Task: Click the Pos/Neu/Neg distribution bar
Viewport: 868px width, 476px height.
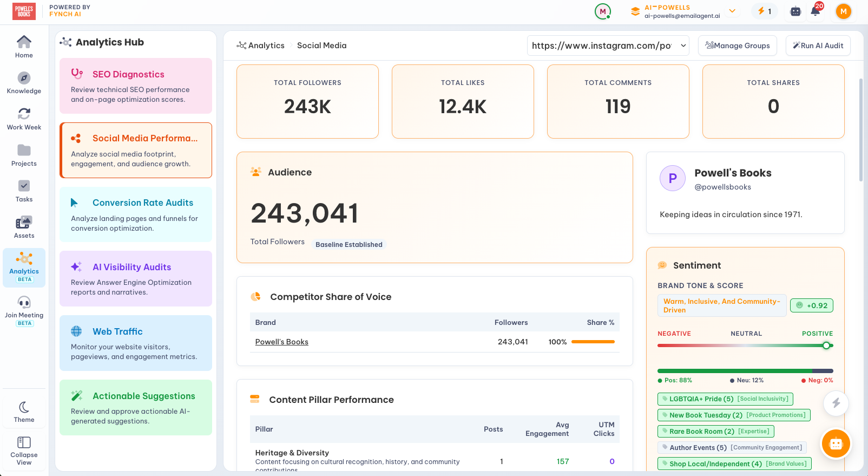Action: [x=745, y=371]
